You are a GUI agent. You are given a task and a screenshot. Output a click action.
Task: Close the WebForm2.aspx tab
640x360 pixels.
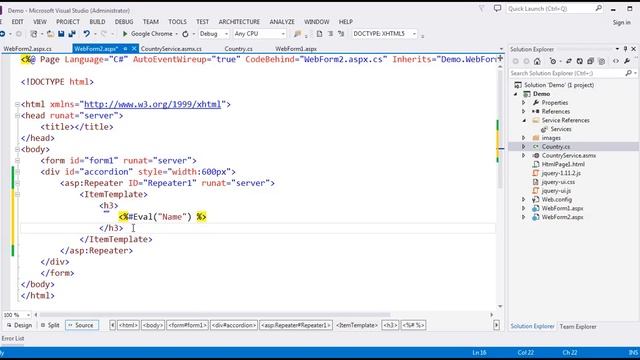tap(134, 49)
